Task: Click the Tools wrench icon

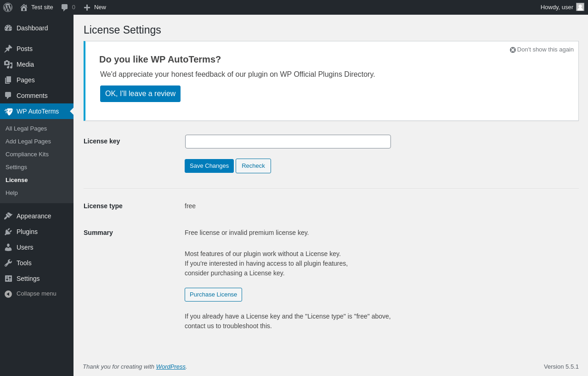Action: 8,263
